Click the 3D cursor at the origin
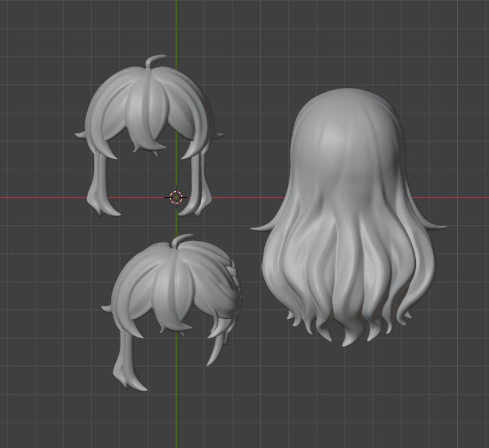The height and width of the screenshot is (448, 489). (176, 197)
